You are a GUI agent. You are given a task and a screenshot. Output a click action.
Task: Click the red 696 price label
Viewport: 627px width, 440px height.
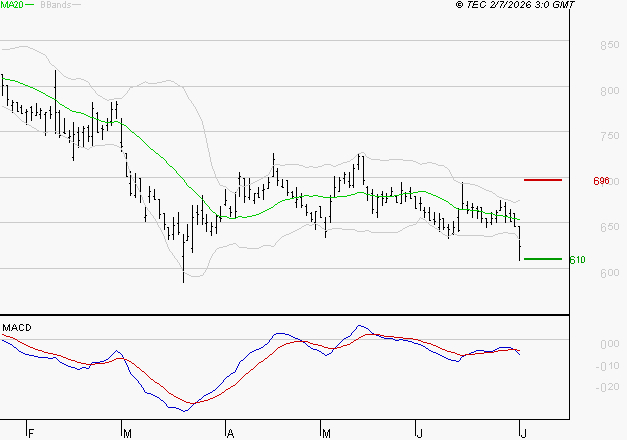[x=601, y=181]
